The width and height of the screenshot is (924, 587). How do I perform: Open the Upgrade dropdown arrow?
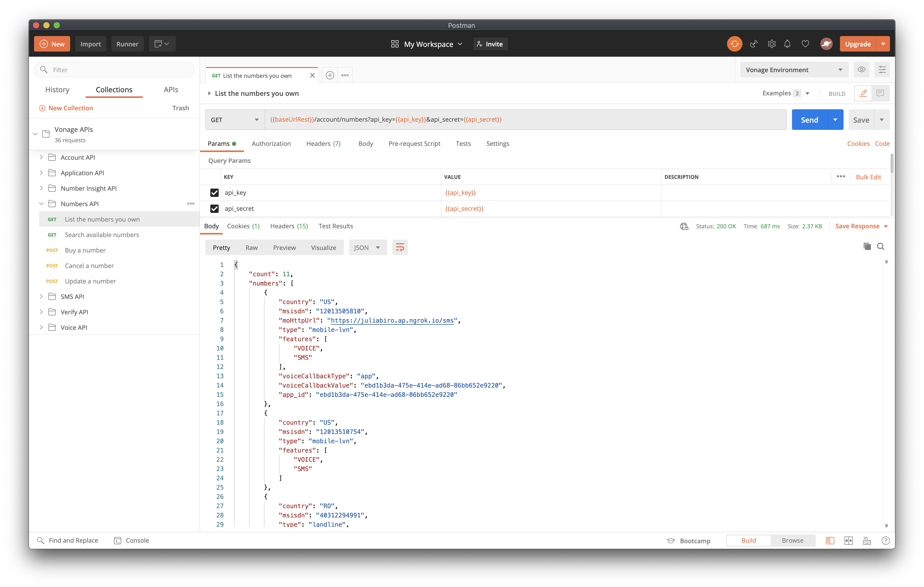(x=883, y=44)
